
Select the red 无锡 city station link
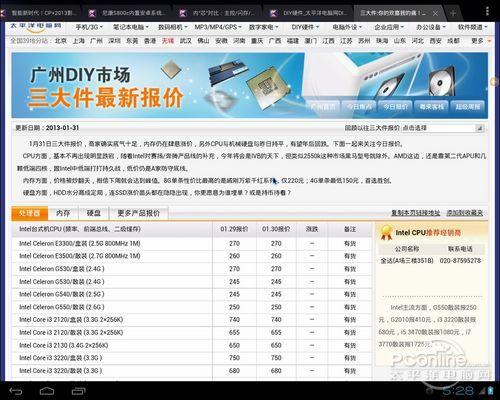[x=168, y=41]
